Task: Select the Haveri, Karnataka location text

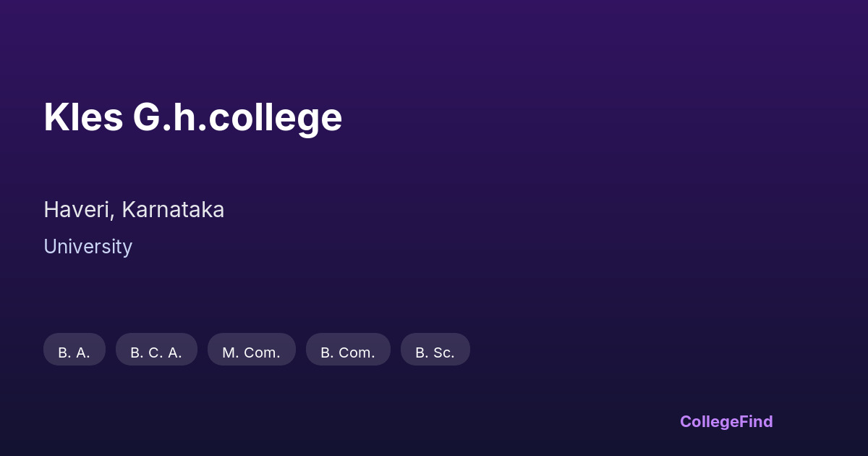Action: coord(134,210)
